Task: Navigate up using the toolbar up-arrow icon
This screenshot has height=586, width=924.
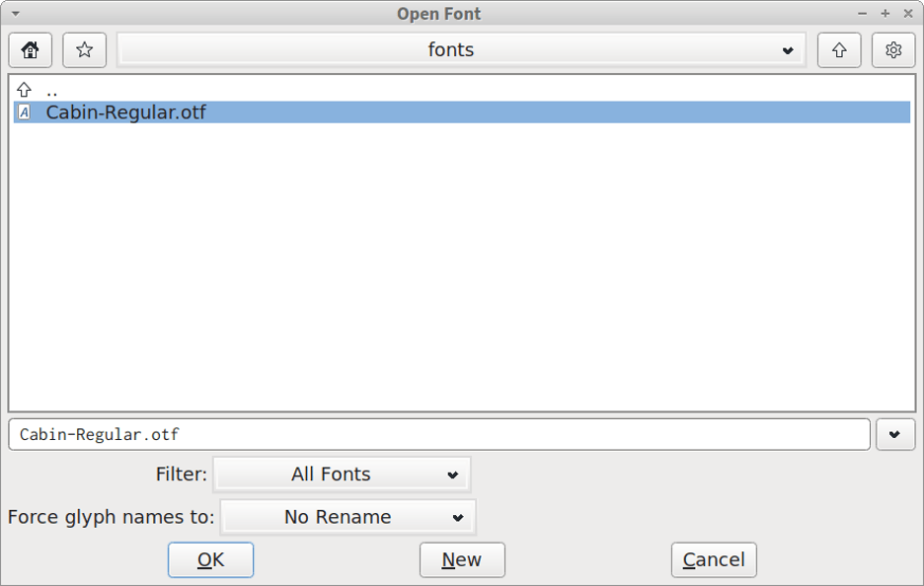Action: (x=838, y=49)
